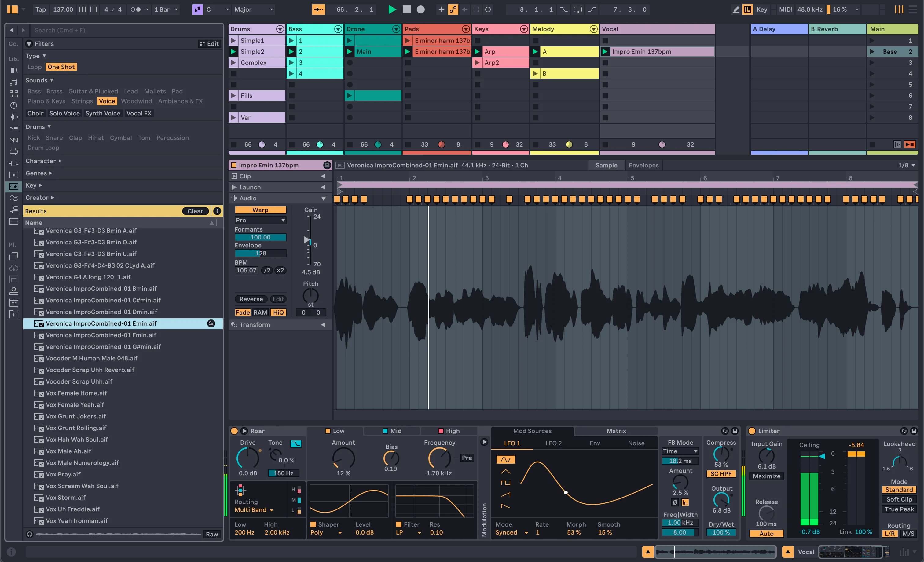Select Vox Pray.aif in results

[x=63, y=474]
